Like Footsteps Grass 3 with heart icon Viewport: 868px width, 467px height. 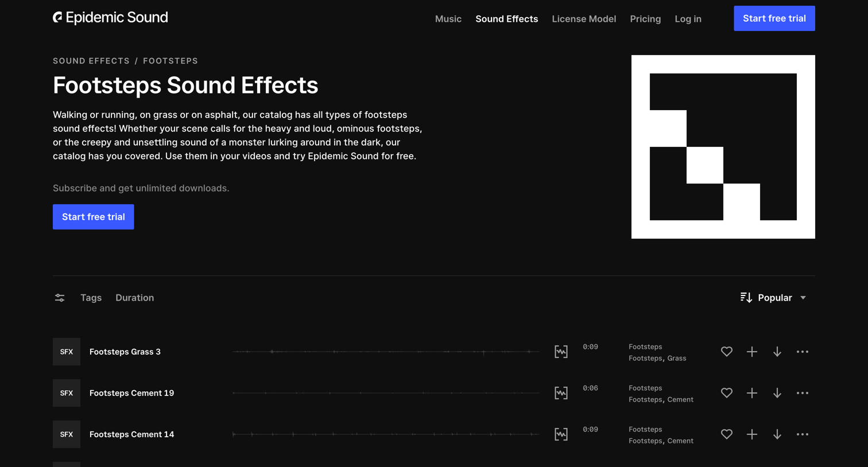pos(727,352)
